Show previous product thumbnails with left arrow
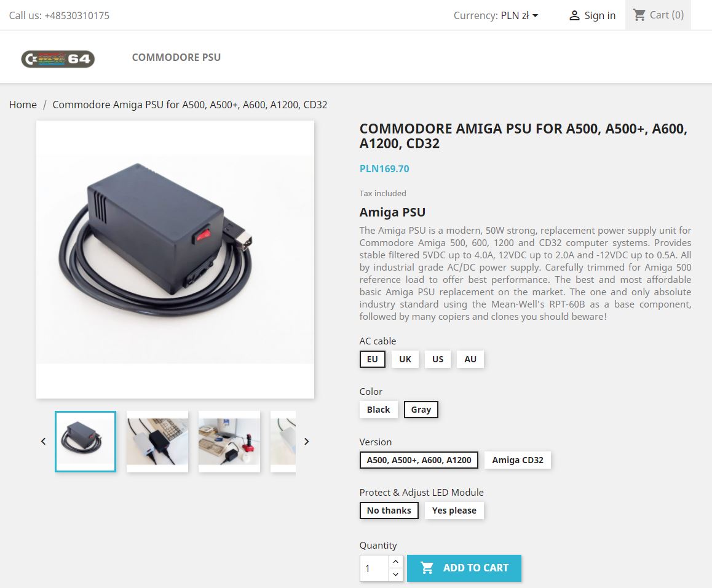Image resolution: width=712 pixels, height=588 pixels. pos(43,441)
